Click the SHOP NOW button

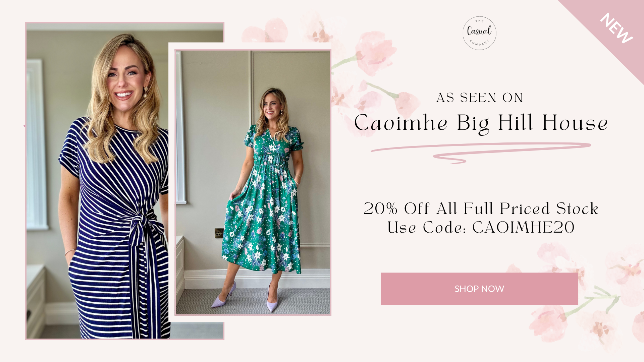479,289
